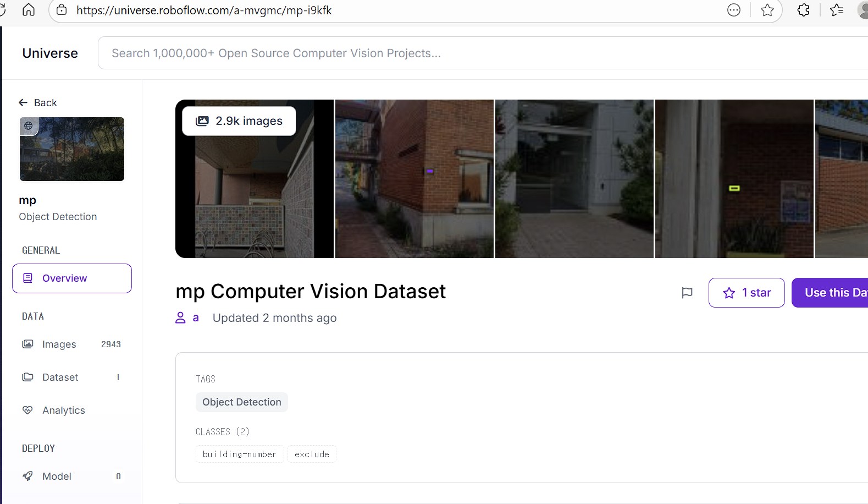Viewport: 868px width, 504px height.
Task: Click the browser home icon
Action: (29, 10)
